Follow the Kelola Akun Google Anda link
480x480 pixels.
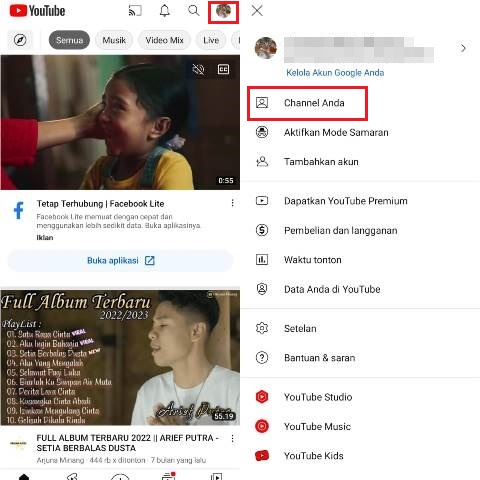click(x=335, y=73)
